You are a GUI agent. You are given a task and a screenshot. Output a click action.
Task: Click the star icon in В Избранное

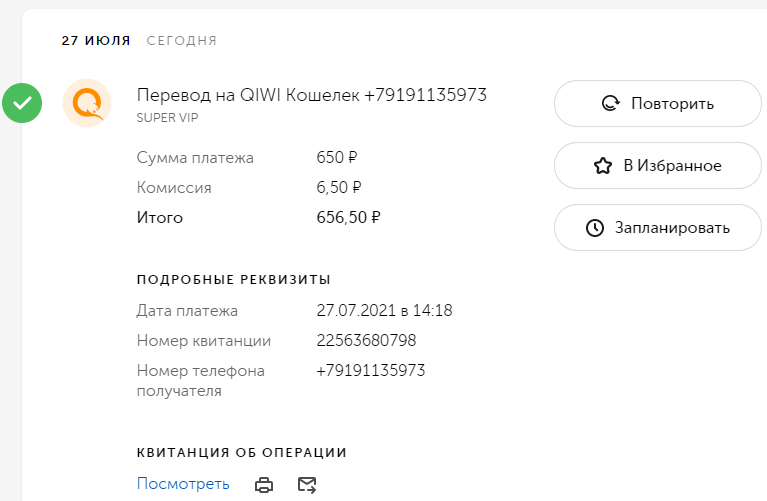[603, 165]
